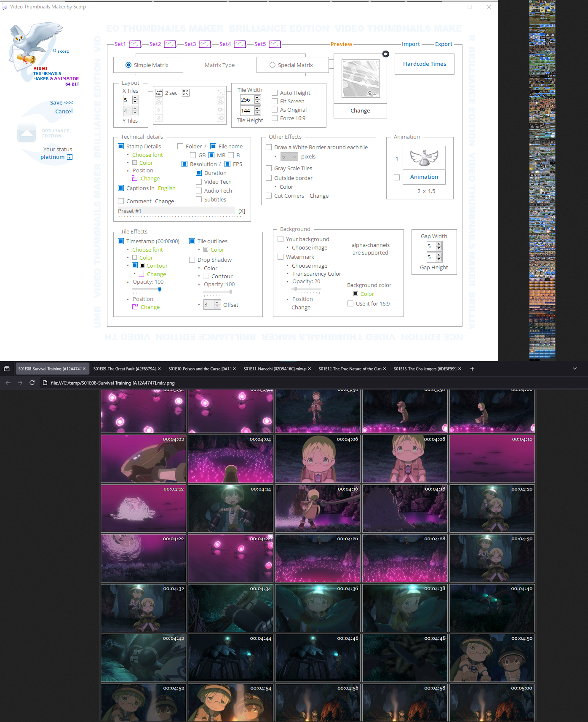Screen dimensions: 588x722
Task: Toggle the Drop Shadow checkbox
Action: pyautogui.click(x=192, y=260)
